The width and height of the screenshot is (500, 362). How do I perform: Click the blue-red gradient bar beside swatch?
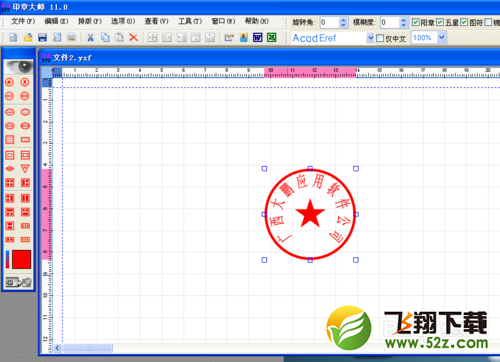point(7,259)
